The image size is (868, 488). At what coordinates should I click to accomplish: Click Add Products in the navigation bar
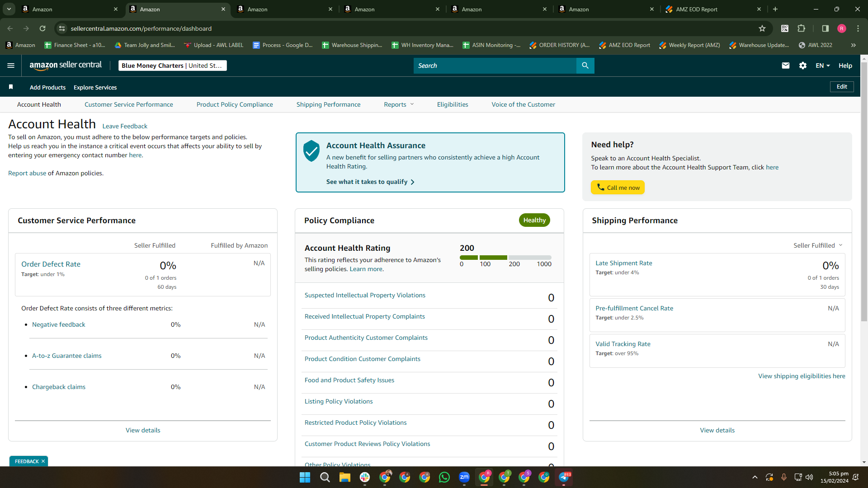(47, 87)
